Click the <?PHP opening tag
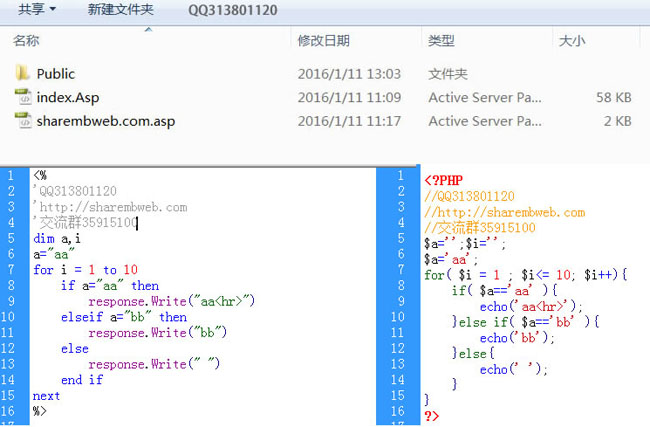Image resolution: width=650 pixels, height=427 pixels. pyautogui.click(x=443, y=180)
